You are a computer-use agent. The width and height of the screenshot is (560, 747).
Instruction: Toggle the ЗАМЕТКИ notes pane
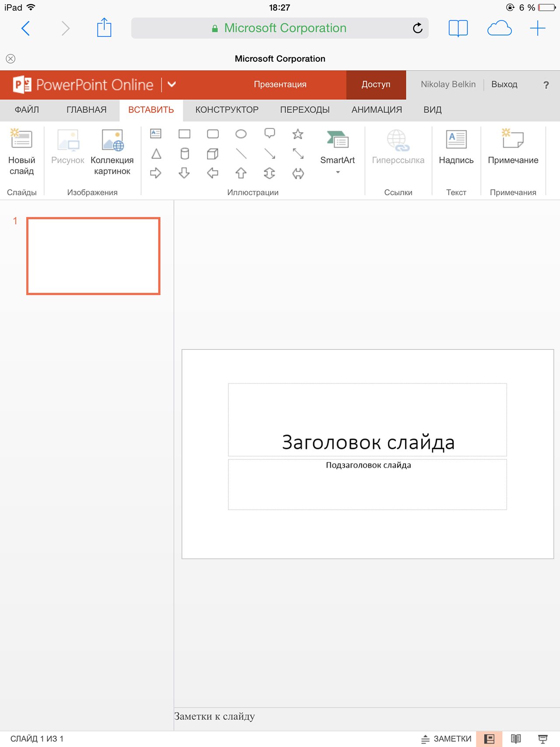click(x=446, y=739)
